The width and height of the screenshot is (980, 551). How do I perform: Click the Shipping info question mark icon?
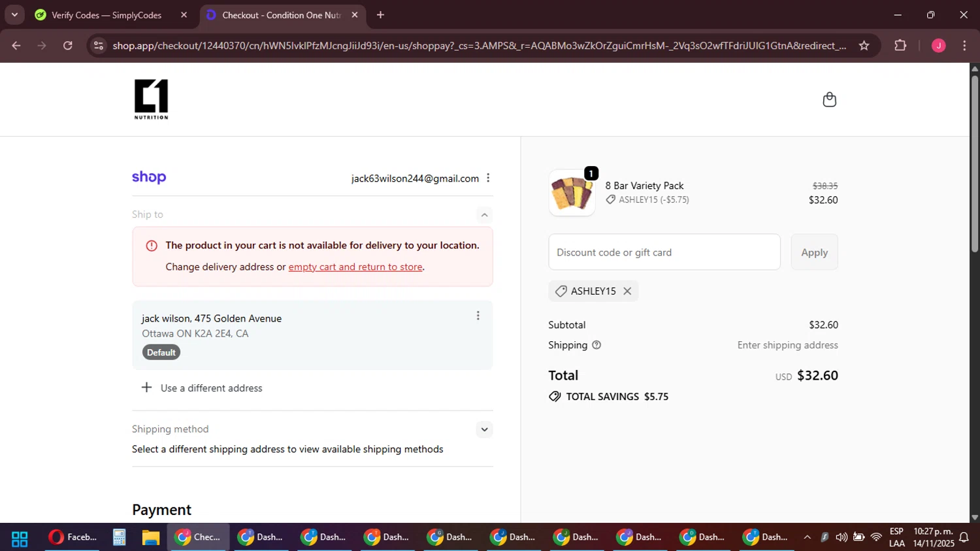[596, 345]
